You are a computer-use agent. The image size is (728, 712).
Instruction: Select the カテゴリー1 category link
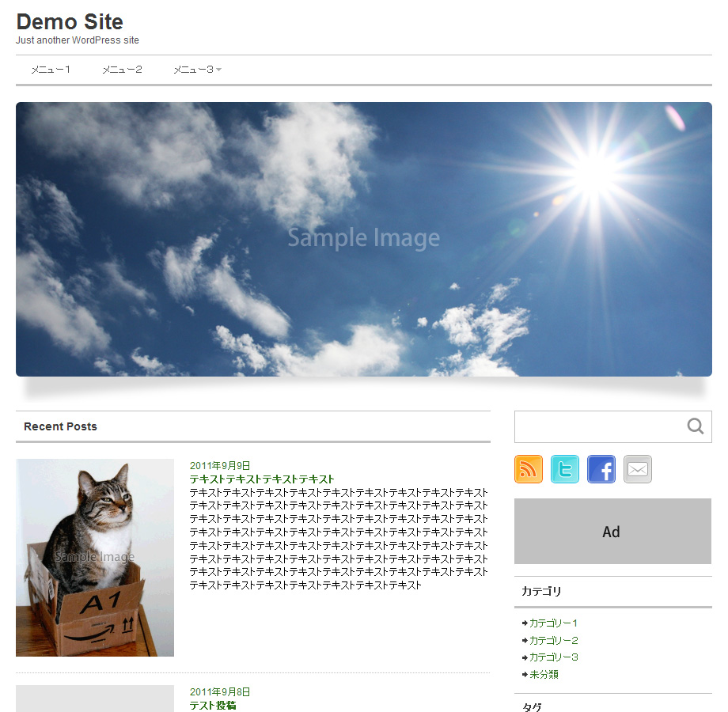coord(553,623)
